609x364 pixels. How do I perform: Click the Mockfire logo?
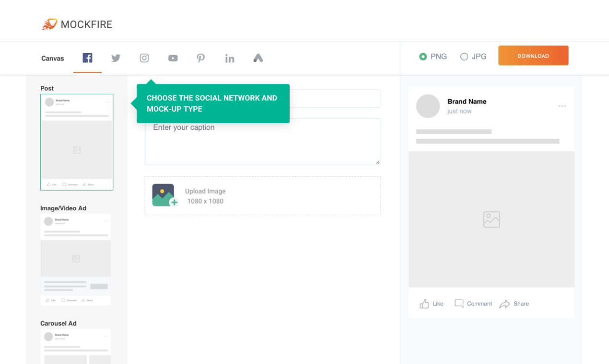pyautogui.click(x=77, y=24)
